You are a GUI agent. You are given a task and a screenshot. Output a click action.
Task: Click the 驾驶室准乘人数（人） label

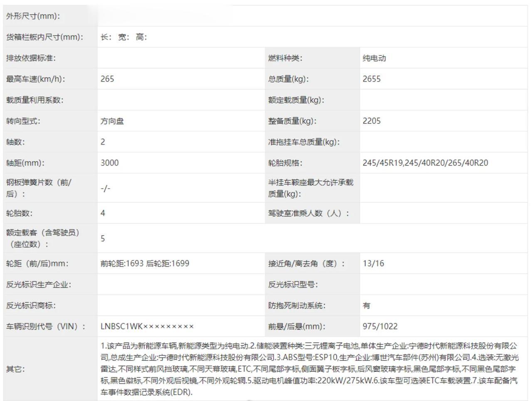pyautogui.click(x=309, y=213)
